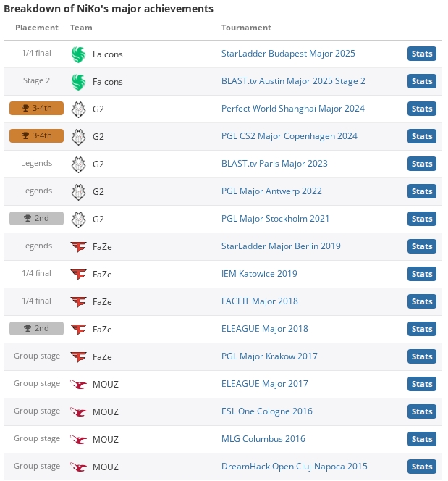View Stats for Krakow 2017
The height and width of the screenshot is (481, 448).
pos(422,356)
